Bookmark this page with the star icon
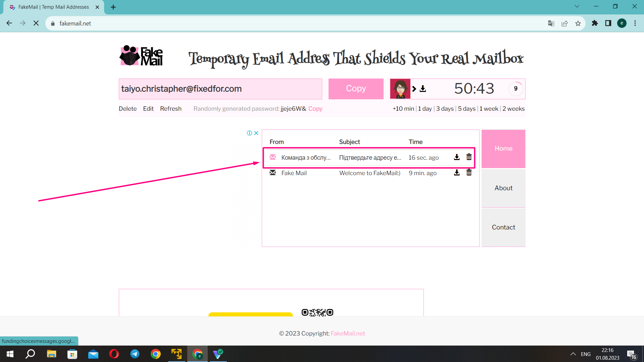The image size is (644, 362). click(578, 23)
